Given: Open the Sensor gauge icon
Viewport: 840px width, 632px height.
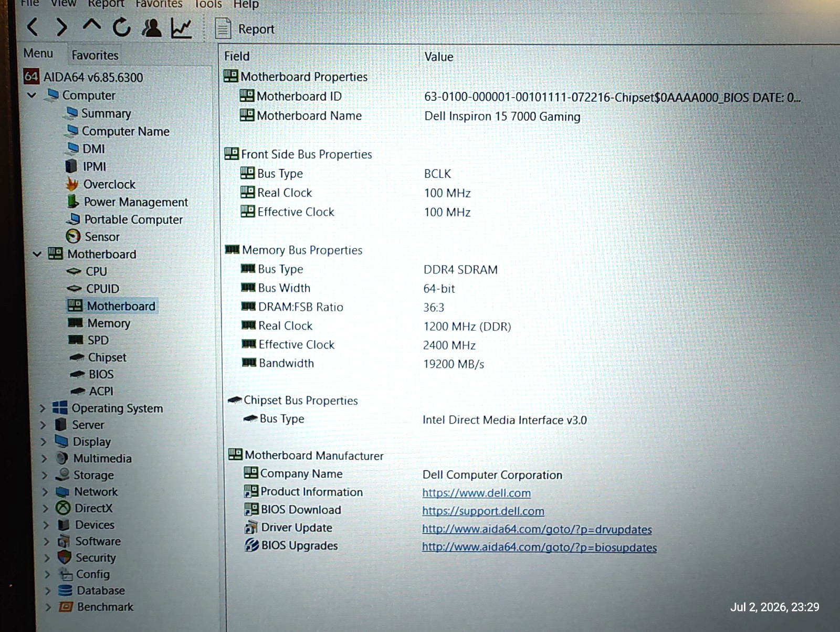Looking at the screenshot, I should (73, 236).
